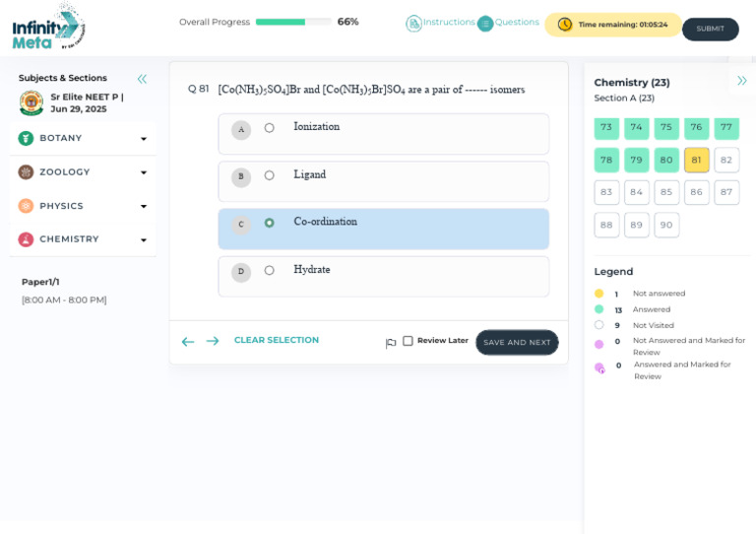The image size is (756, 534).
Task: Expand the Chemistry dropdown arrow
Action: (x=144, y=240)
